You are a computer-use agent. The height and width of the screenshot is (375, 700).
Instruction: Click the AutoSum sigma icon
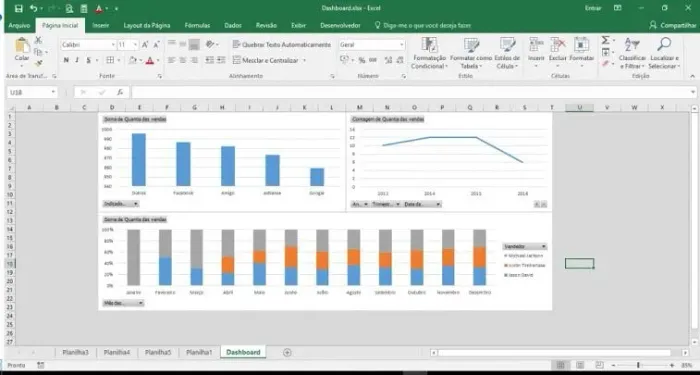(x=605, y=41)
